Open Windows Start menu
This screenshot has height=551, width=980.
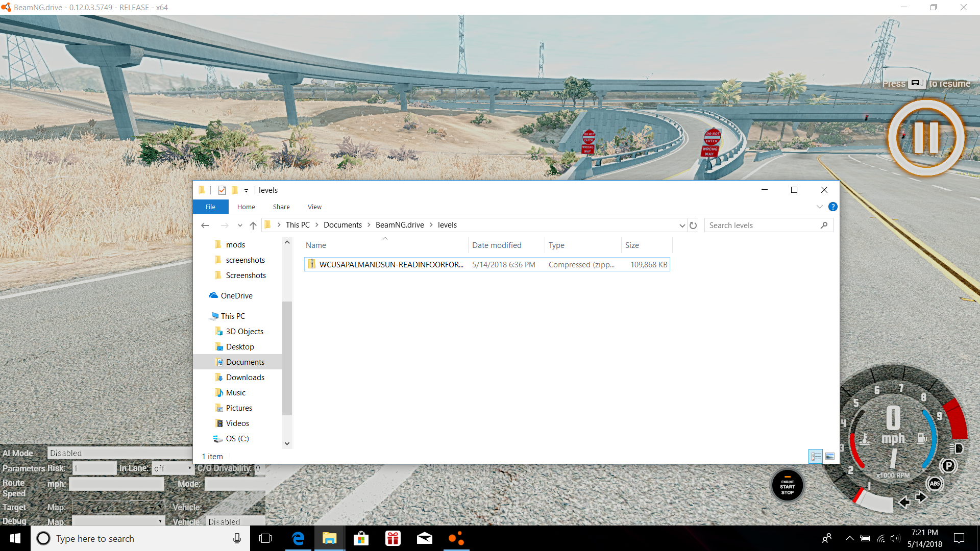tap(15, 538)
